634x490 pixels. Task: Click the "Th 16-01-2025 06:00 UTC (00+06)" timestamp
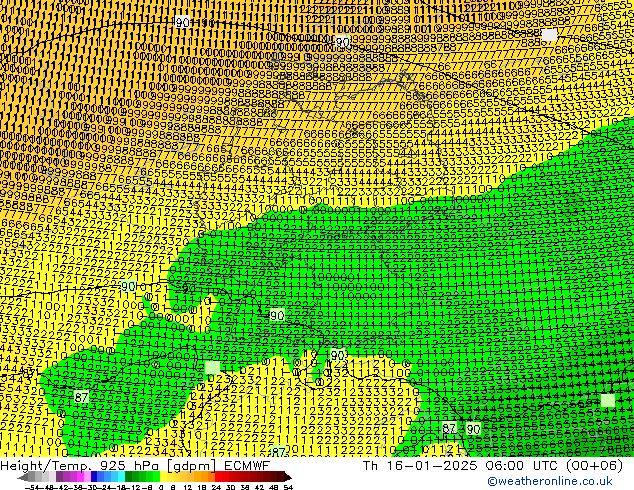493,465
